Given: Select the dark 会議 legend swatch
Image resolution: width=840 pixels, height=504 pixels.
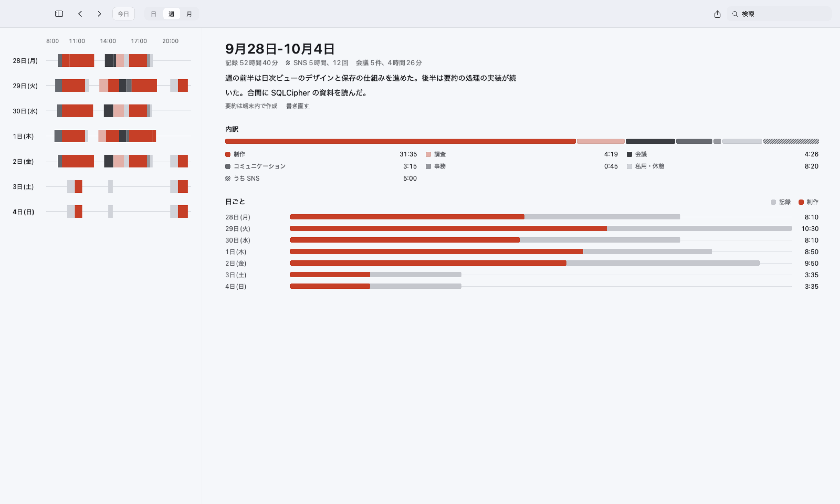Looking at the screenshot, I should [629, 154].
